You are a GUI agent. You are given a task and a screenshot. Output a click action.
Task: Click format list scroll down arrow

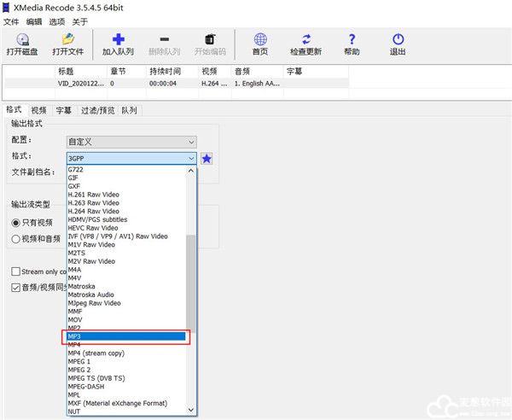click(x=191, y=410)
